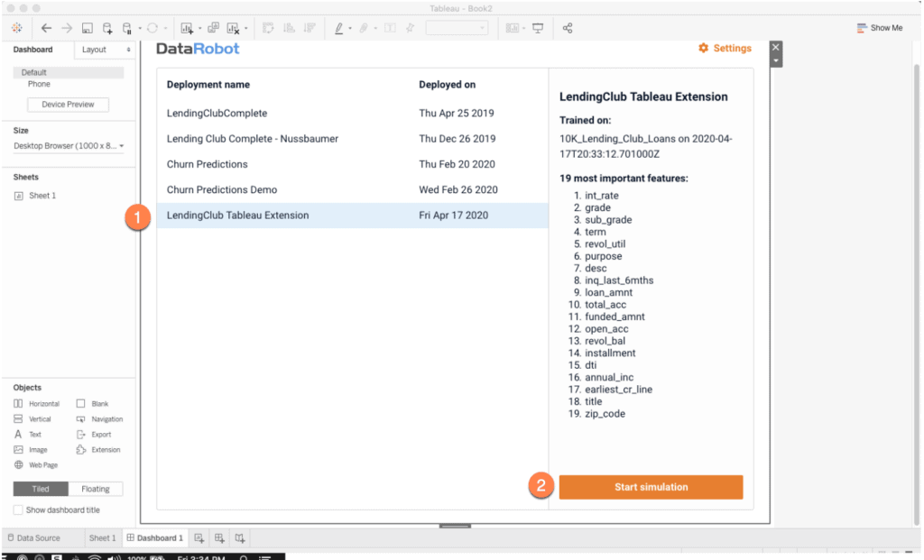Choose the Export object

[x=94, y=435]
